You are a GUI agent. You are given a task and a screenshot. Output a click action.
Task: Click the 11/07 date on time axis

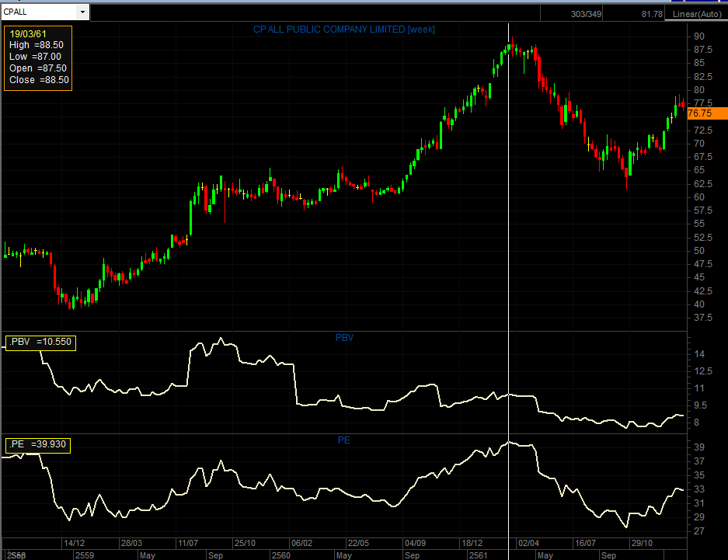pos(188,543)
